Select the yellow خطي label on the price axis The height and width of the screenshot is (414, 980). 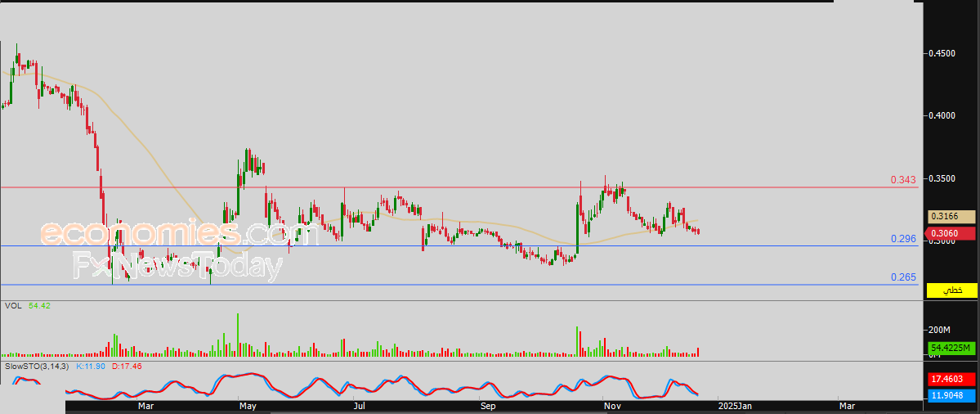pos(952,290)
